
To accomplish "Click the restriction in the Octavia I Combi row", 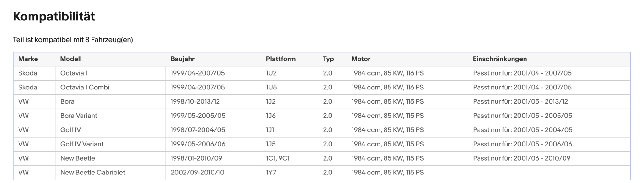I will click(522, 87).
